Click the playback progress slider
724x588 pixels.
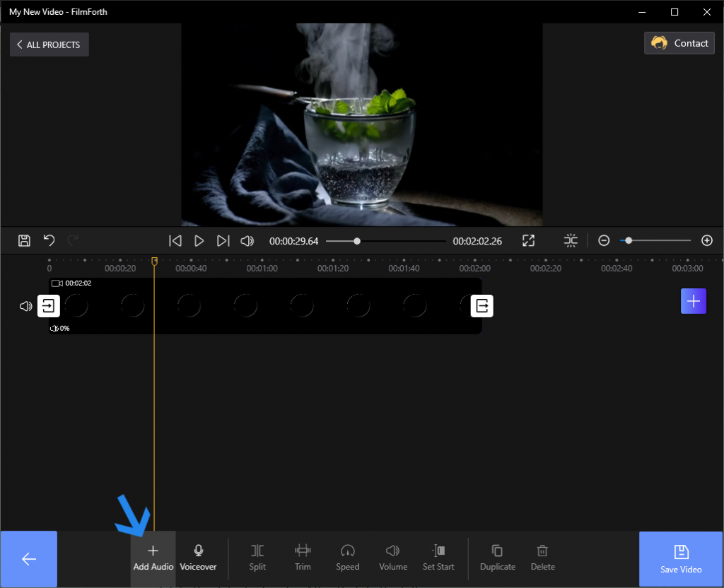tap(385, 241)
